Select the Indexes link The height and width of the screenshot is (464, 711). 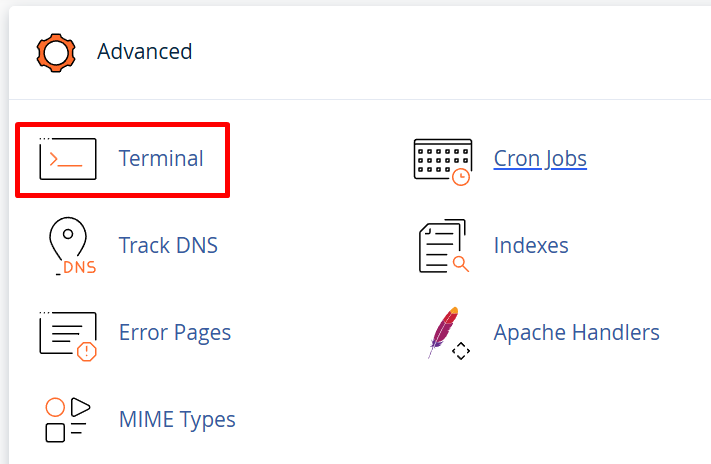click(531, 245)
